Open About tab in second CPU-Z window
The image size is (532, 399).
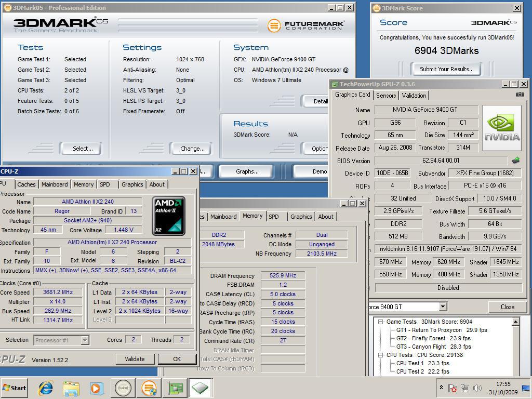tap(326, 217)
